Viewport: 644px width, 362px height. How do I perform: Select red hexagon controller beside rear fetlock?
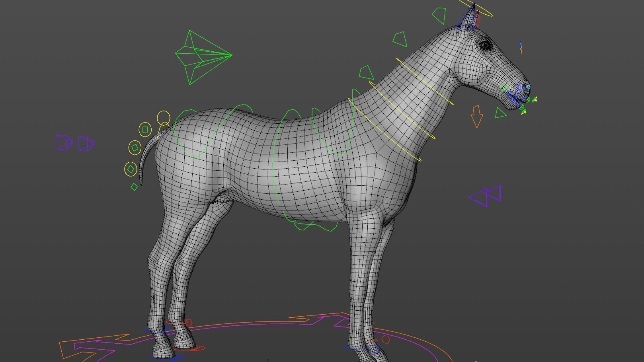point(189,323)
